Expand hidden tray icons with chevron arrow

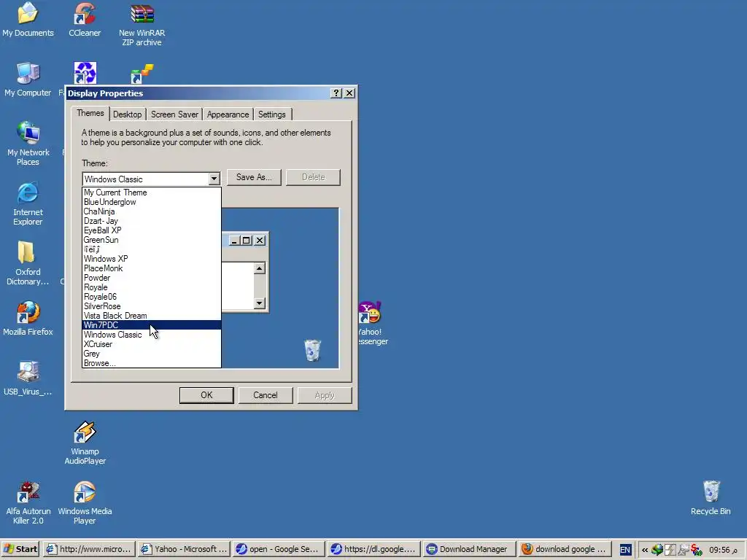(x=645, y=550)
